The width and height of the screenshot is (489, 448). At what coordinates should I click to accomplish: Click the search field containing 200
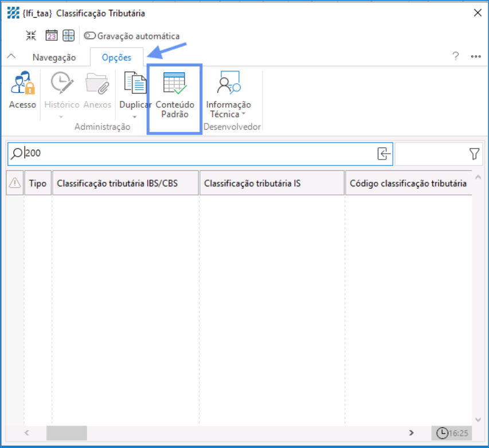[195, 154]
